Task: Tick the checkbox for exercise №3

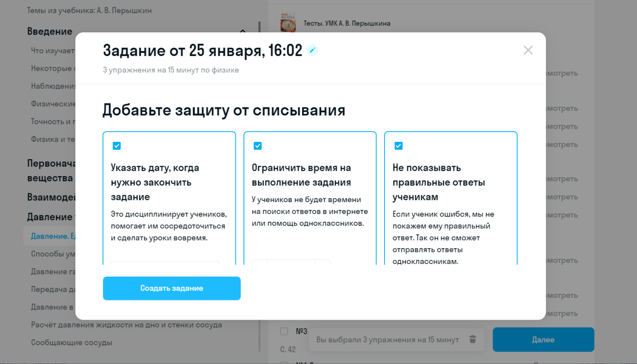Action: pos(284,331)
